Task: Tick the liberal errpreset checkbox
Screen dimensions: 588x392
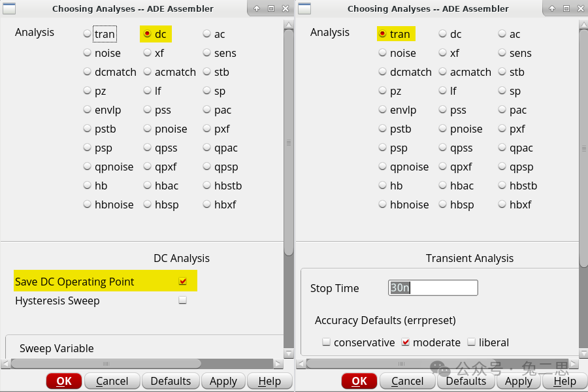Action: (x=471, y=342)
